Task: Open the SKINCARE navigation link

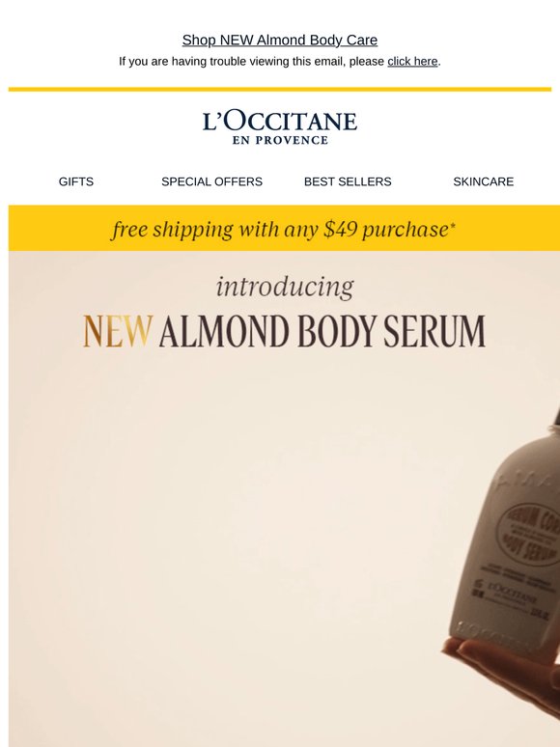Action: [484, 181]
